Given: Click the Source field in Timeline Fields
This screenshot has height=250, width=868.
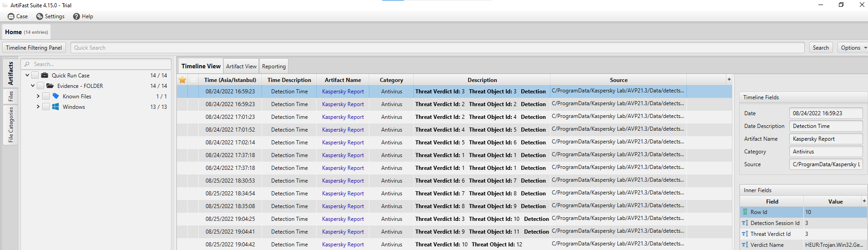Looking at the screenshot, I should (x=826, y=164).
